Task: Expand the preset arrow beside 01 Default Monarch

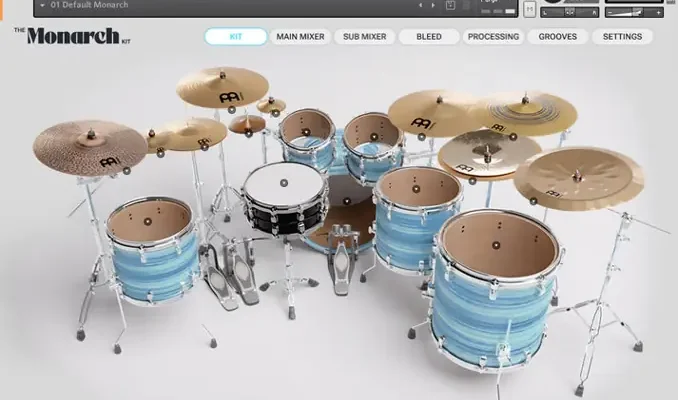Action: coord(42,5)
